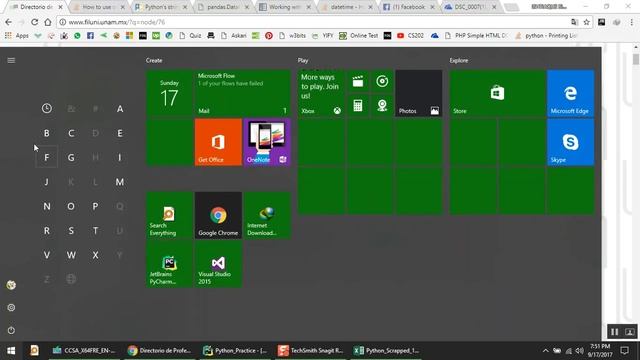Launch the Internet Download Manager tile
The image size is (640, 360).
[267, 216]
